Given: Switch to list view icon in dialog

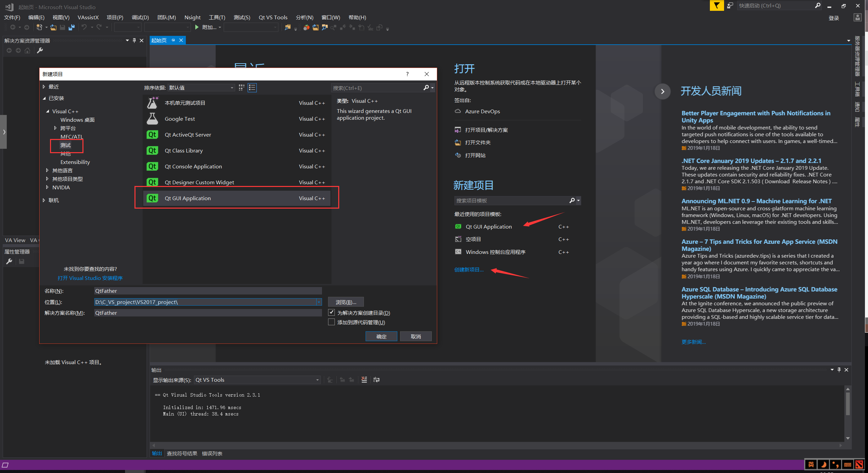Looking at the screenshot, I should tap(252, 88).
